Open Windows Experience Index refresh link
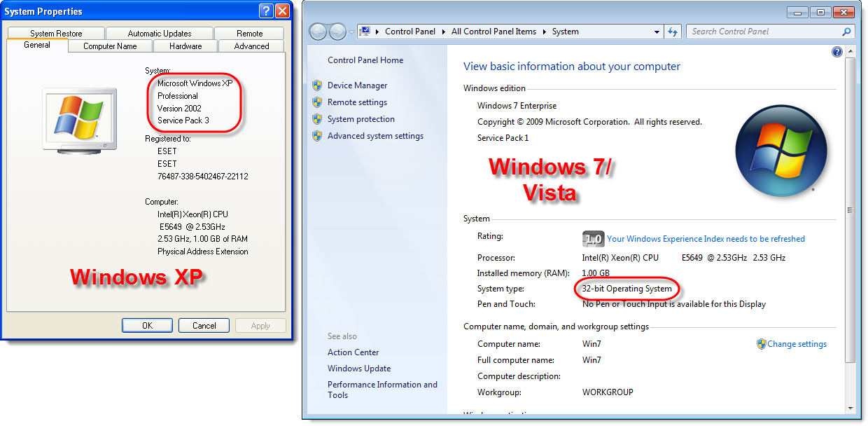The height and width of the screenshot is (426, 868). (706, 239)
